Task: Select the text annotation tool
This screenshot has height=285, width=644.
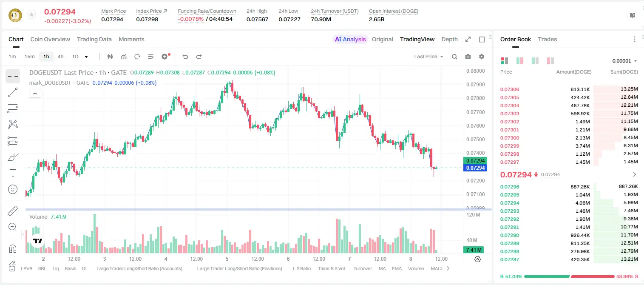Action: tap(13, 173)
